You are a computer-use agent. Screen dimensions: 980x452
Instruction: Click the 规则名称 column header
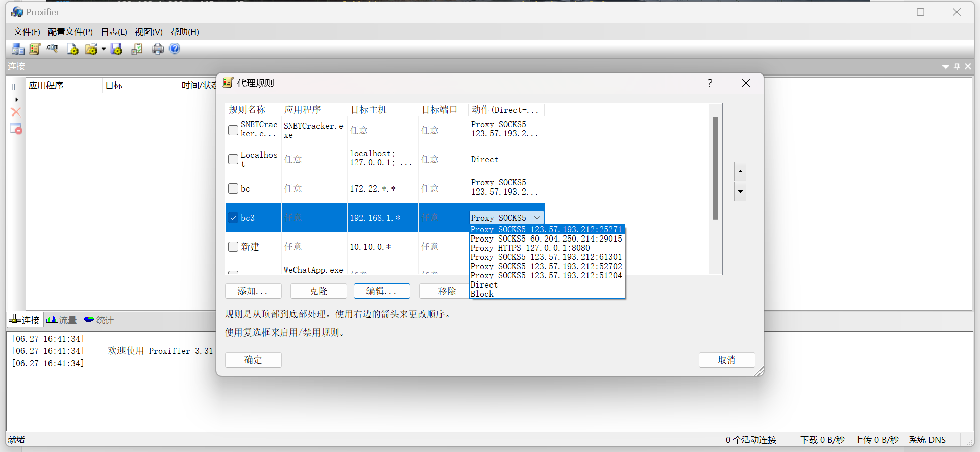(253, 110)
